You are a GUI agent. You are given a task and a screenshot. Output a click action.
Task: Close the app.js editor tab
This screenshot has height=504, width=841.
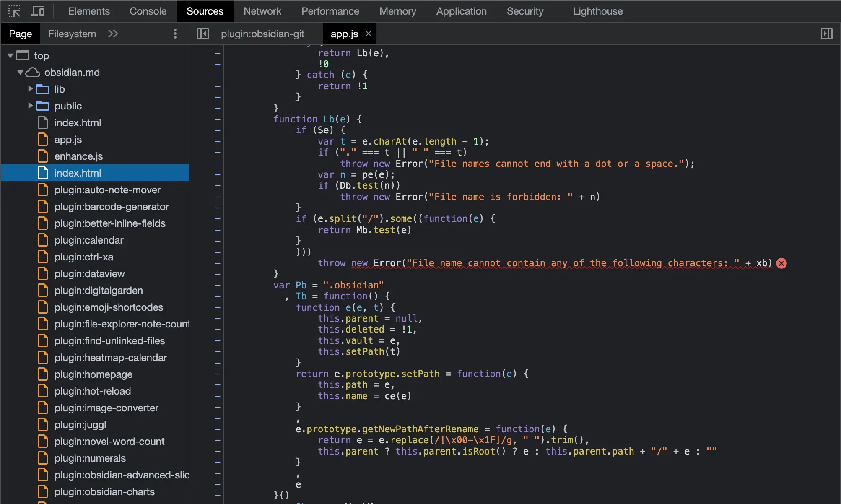[369, 34]
